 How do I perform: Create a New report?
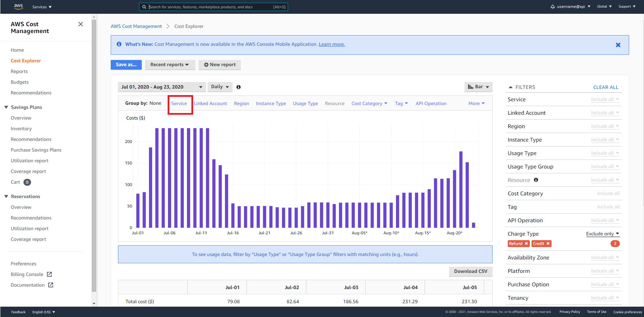tap(220, 65)
